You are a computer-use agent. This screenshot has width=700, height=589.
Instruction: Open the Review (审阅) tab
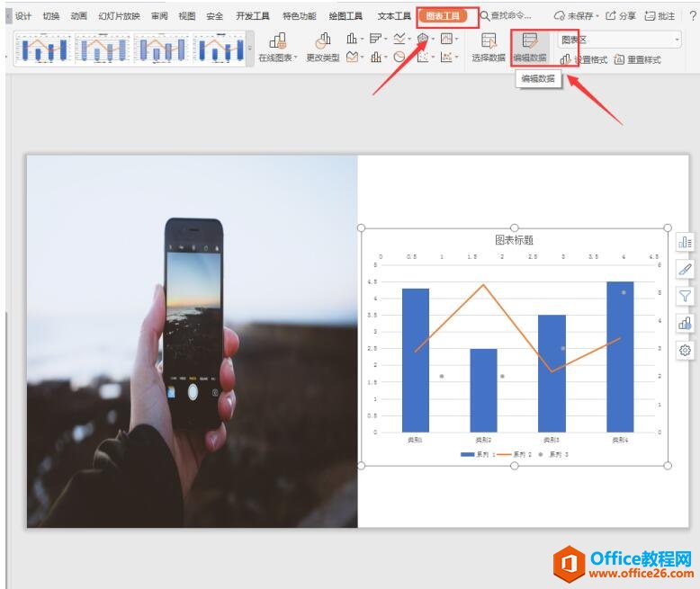(159, 16)
